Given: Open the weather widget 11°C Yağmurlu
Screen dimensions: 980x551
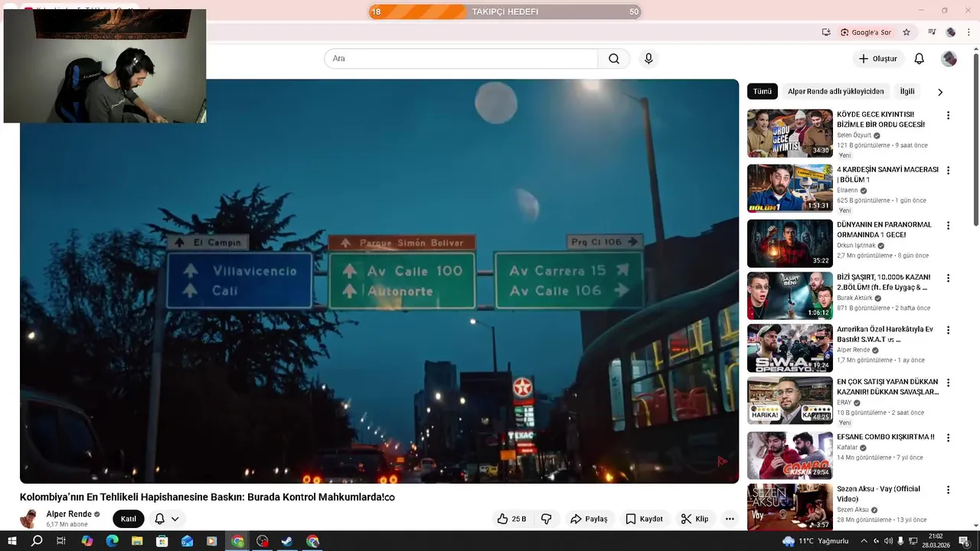Looking at the screenshot, I should click(816, 541).
